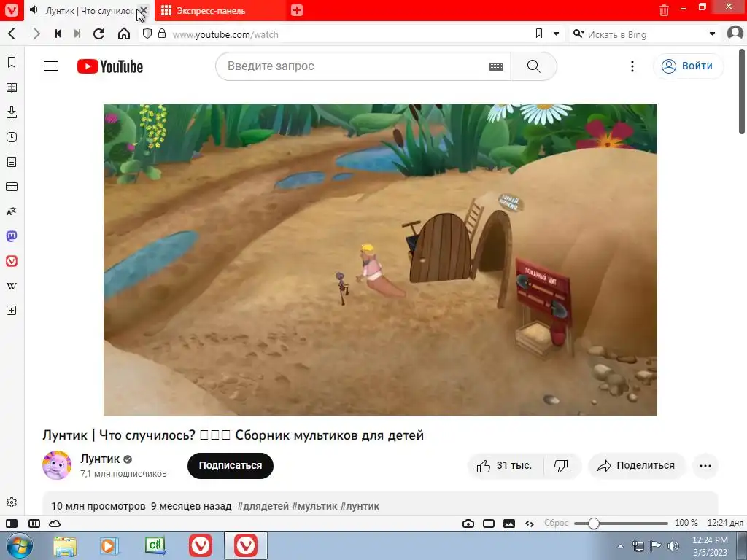Image resolution: width=747 pixels, height=560 pixels.
Task: Bookmark this page from the address bar
Action: [x=539, y=34]
